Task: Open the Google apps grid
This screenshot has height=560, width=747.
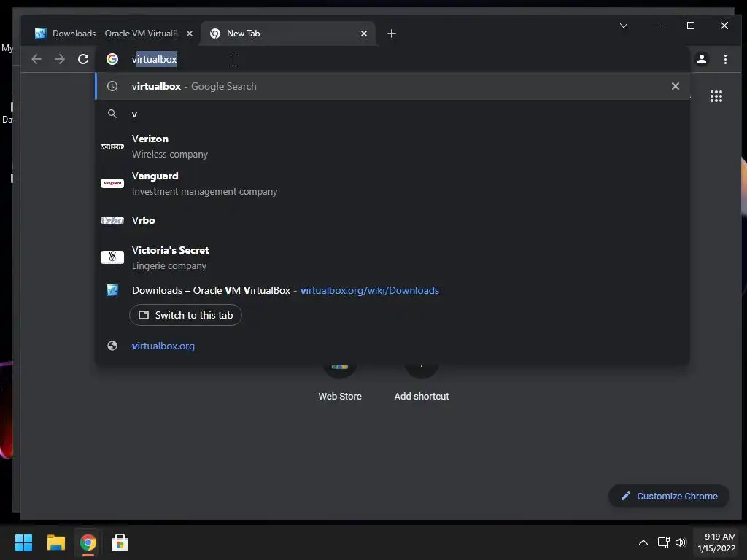Action: pos(716,96)
